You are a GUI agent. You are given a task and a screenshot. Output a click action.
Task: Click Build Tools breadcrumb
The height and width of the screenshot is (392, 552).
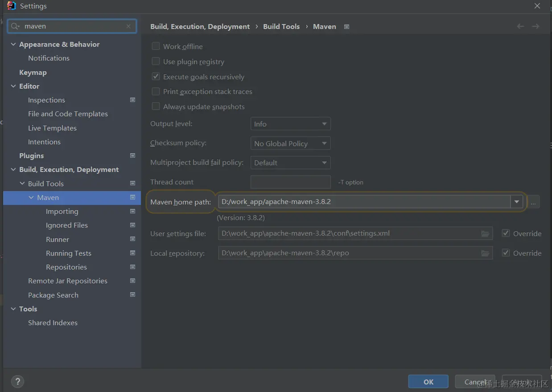[x=281, y=27]
